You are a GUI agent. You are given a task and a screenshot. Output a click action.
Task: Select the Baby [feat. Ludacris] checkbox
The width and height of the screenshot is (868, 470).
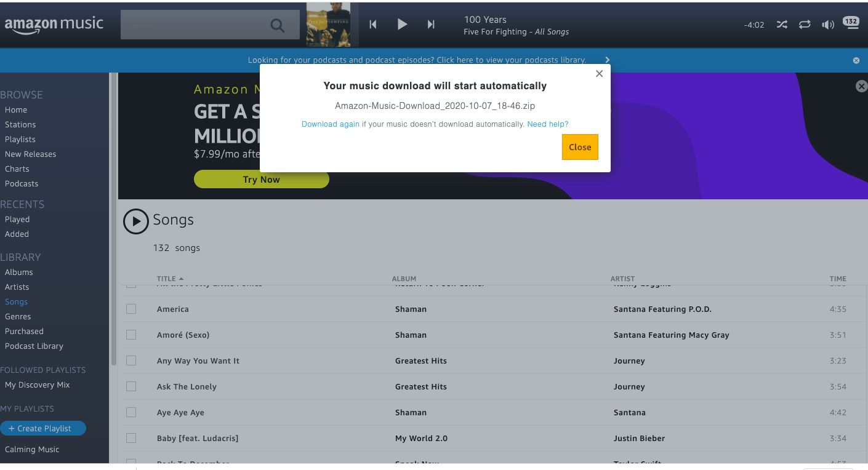131,438
